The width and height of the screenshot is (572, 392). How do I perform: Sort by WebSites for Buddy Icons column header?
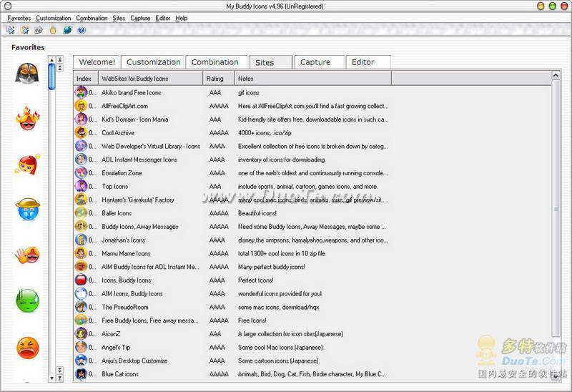click(150, 78)
